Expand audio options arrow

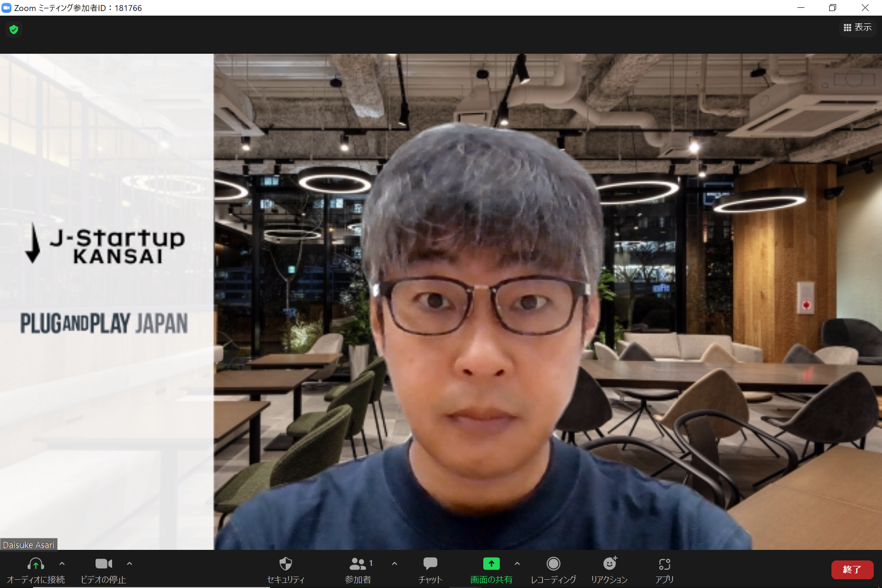[62, 563]
